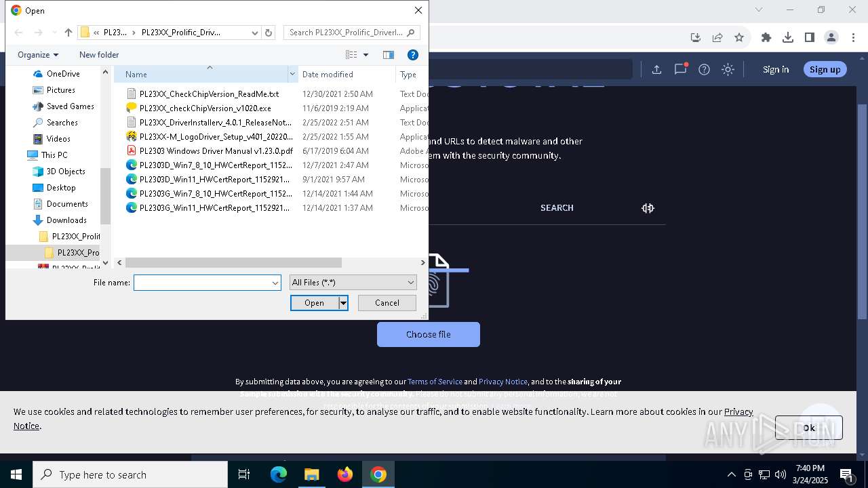Screen dimensions: 868x488
Task: Open Windows Start menu
Action: 16,474
